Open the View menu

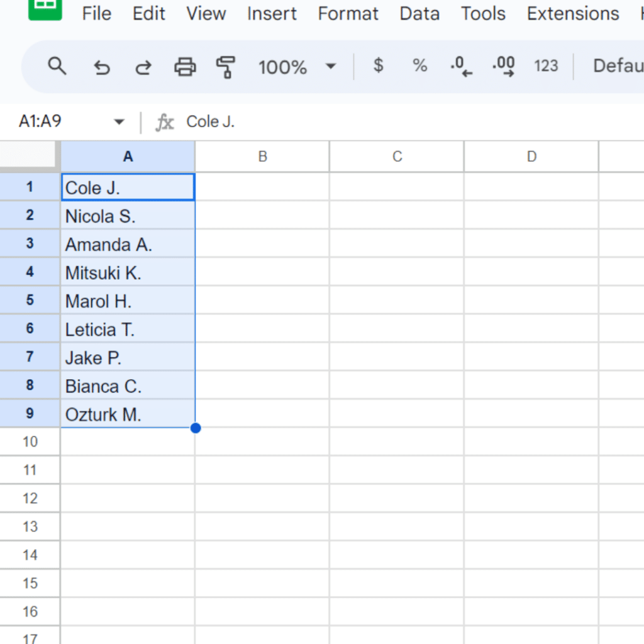[206, 14]
